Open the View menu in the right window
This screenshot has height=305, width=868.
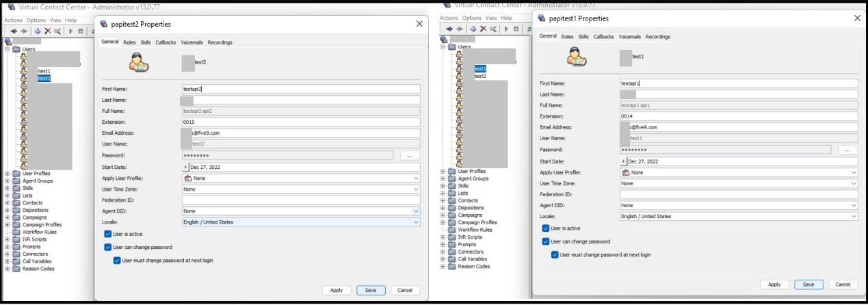pos(491,18)
